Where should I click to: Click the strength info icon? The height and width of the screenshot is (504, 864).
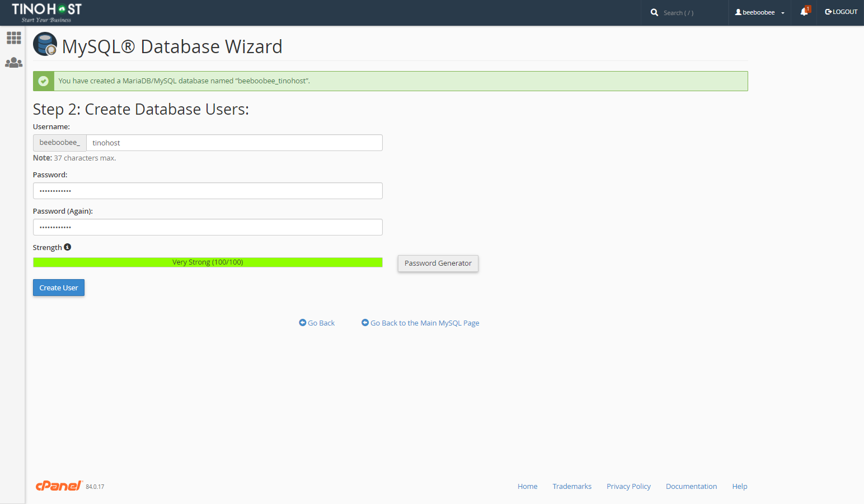point(68,247)
